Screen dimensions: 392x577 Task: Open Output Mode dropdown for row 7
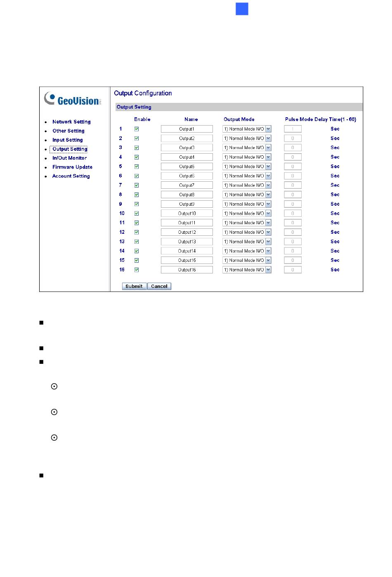[x=247, y=185]
